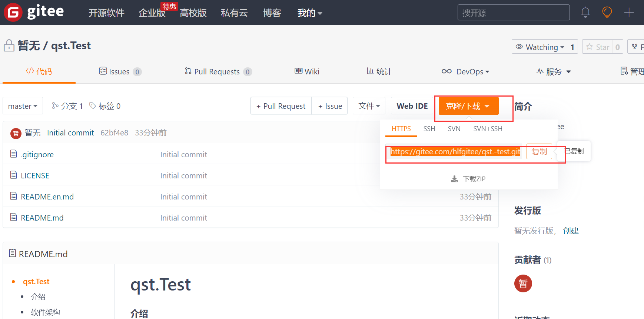This screenshot has width=644, height=319.
Task: Open the notifications bell icon
Action: click(585, 13)
